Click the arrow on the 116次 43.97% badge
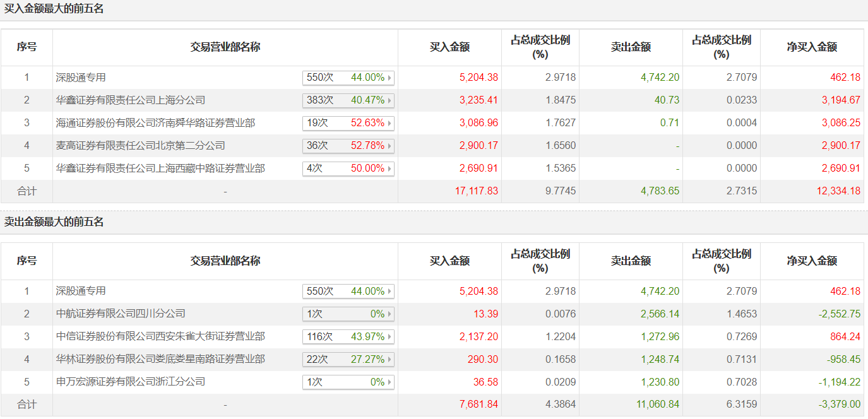 coord(389,337)
